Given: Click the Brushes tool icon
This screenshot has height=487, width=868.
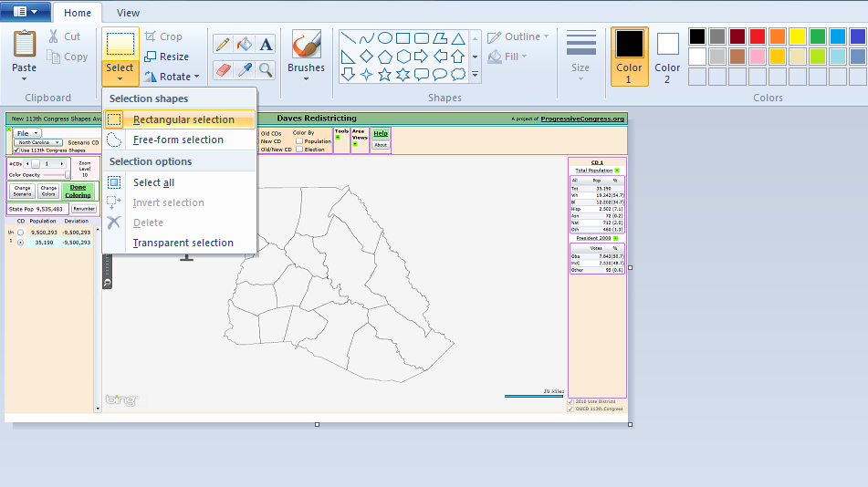Looking at the screenshot, I should [306, 46].
